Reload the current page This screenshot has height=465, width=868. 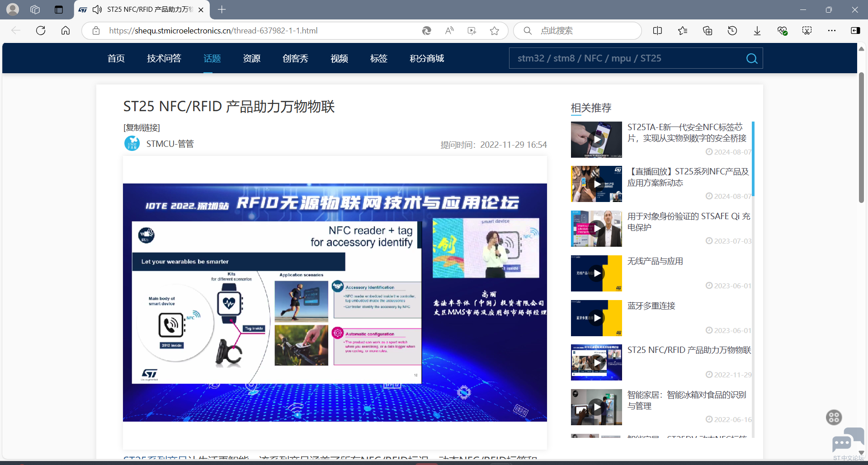[x=41, y=30]
